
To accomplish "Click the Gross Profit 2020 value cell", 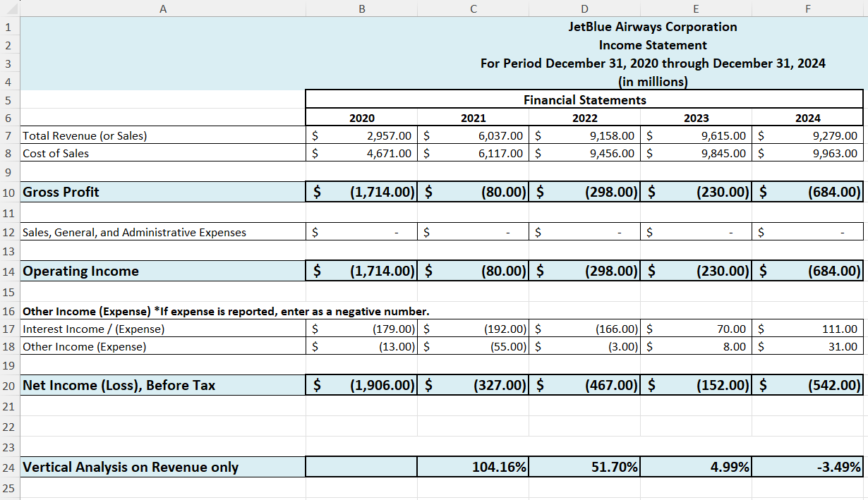I will tap(361, 191).
